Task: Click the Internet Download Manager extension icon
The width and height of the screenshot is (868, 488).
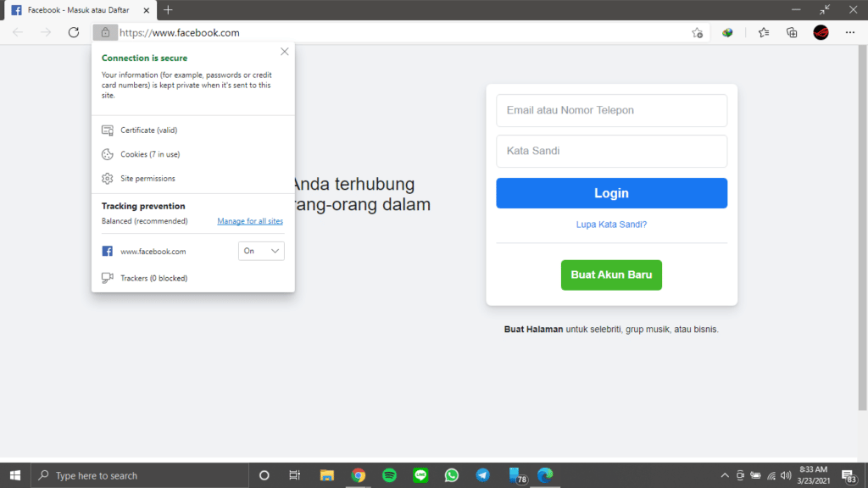Action: pyautogui.click(x=726, y=32)
